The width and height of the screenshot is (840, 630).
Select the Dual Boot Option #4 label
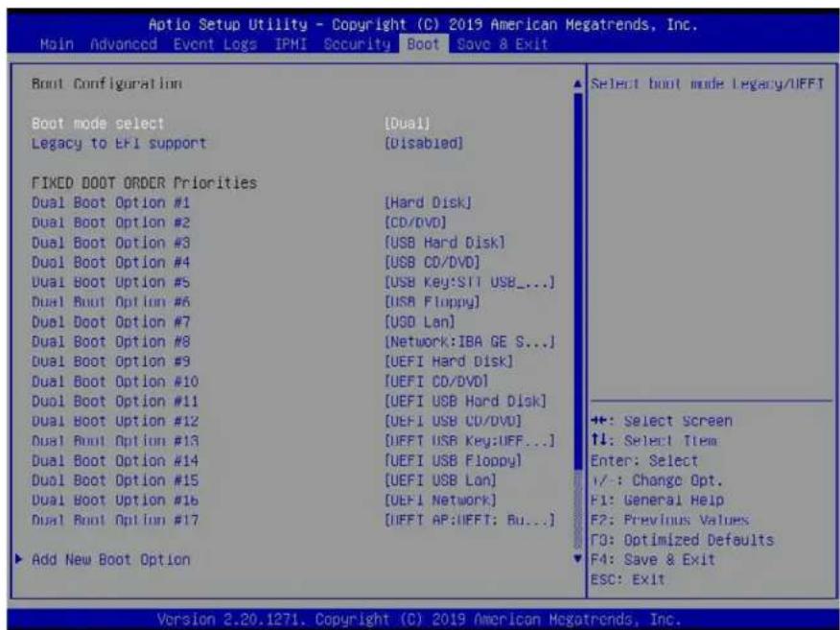[x=110, y=263]
